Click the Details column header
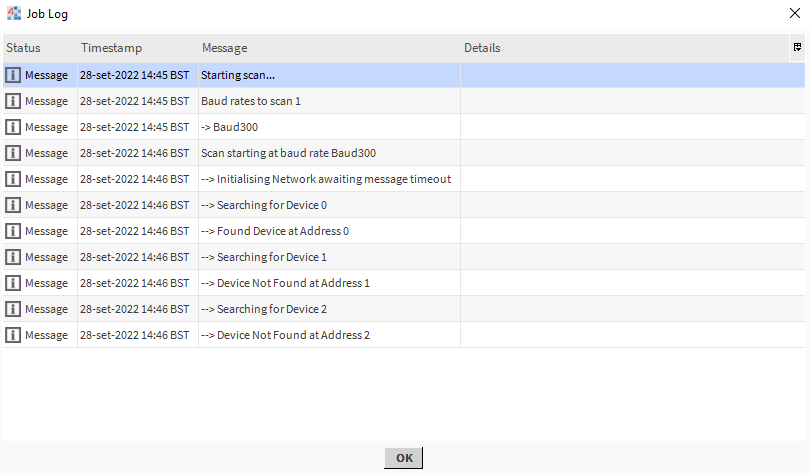This screenshot has height=475, width=810. coord(482,48)
